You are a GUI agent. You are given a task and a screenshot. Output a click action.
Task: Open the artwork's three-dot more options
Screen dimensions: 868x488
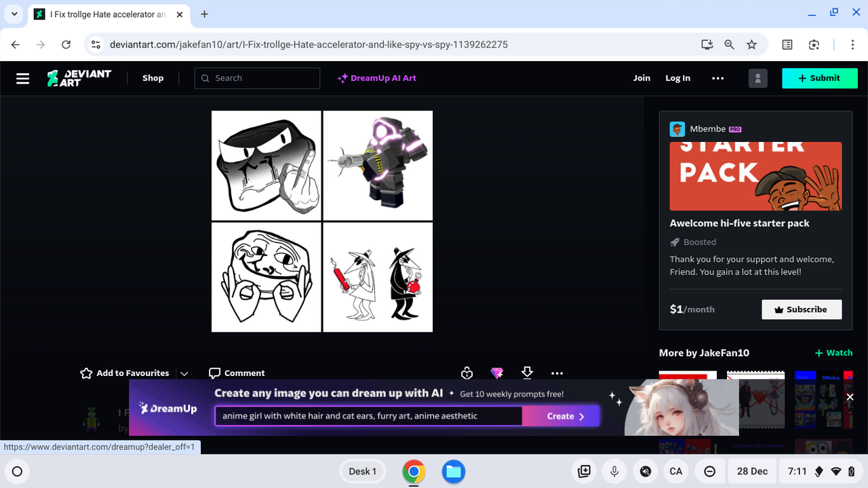click(557, 373)
